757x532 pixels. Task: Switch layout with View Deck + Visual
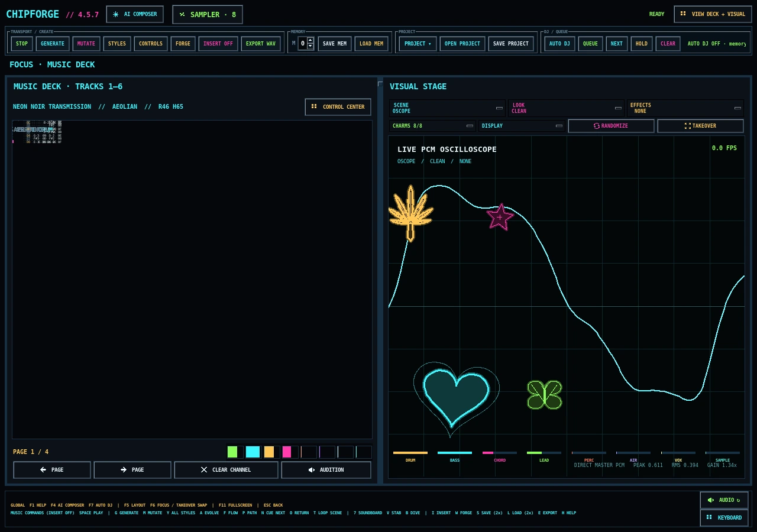coord(713,14)
